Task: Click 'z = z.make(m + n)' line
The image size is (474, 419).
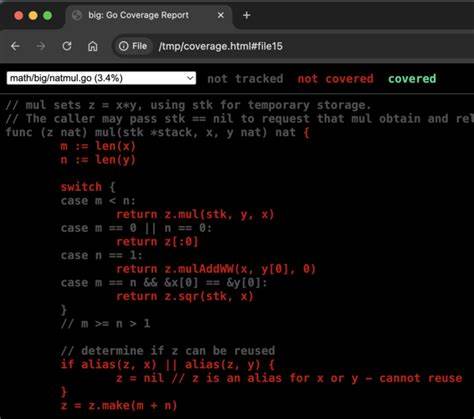Action: (x=119, y=405)
